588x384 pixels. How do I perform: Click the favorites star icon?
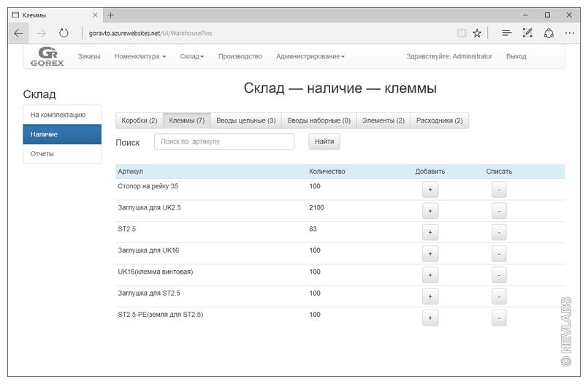tap(477, 33)
